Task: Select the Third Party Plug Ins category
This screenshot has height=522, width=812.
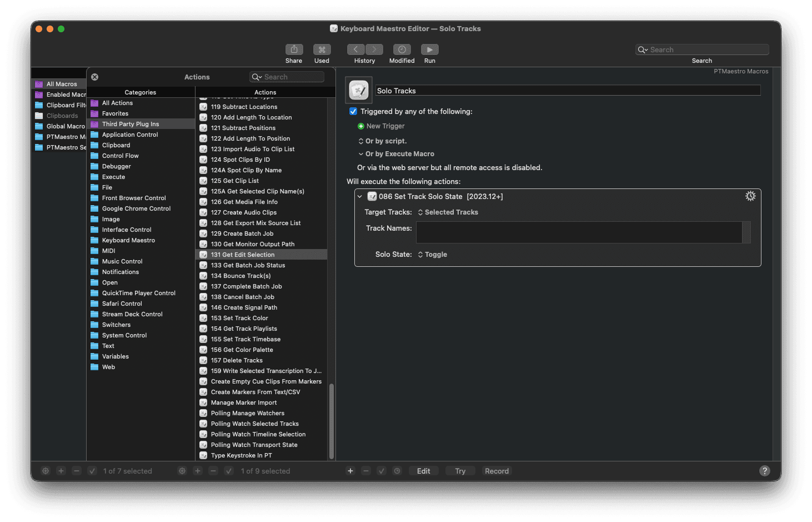Action: tap(141, 124)
